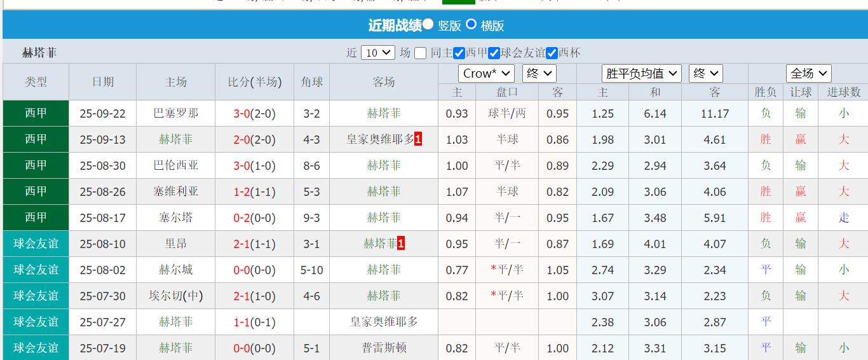Click the 近期战绩 section header title
The height and width of the screenshot is (360, 868).
pyautogui.click(x=395, y=25)
